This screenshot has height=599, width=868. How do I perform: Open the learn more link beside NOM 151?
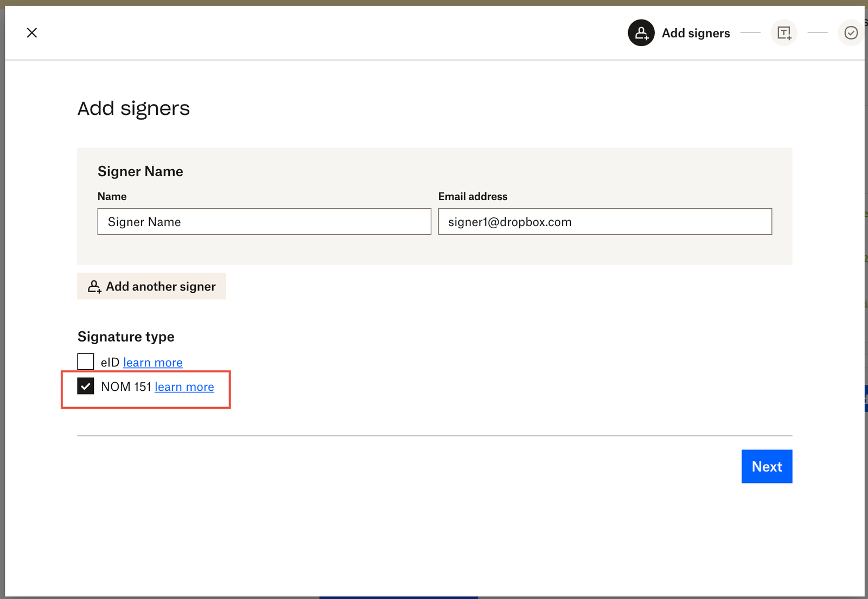(x=184, y=387)
